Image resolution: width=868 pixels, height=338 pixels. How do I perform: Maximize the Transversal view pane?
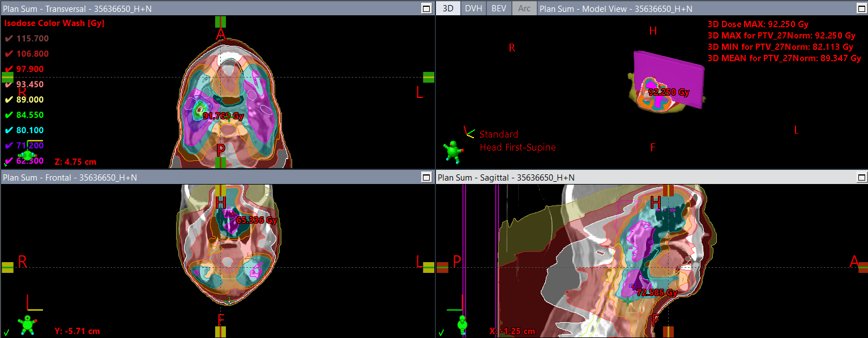426,8
